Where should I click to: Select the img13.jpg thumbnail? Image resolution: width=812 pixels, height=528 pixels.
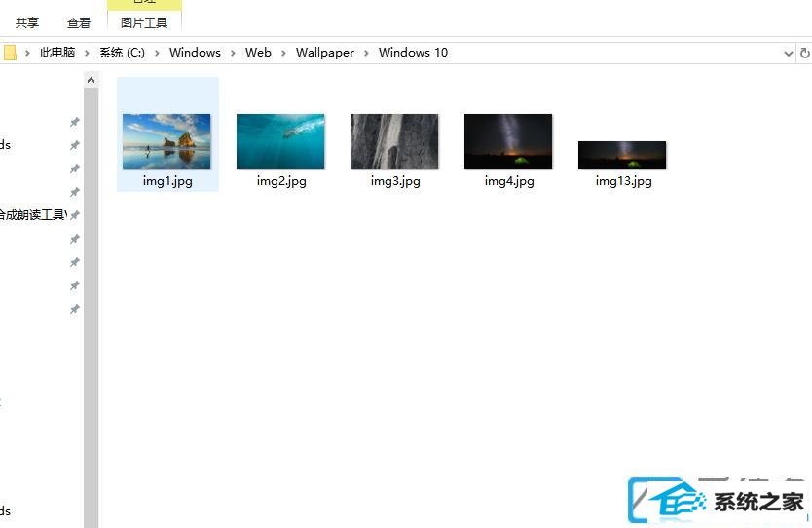[x=622, y=155]
